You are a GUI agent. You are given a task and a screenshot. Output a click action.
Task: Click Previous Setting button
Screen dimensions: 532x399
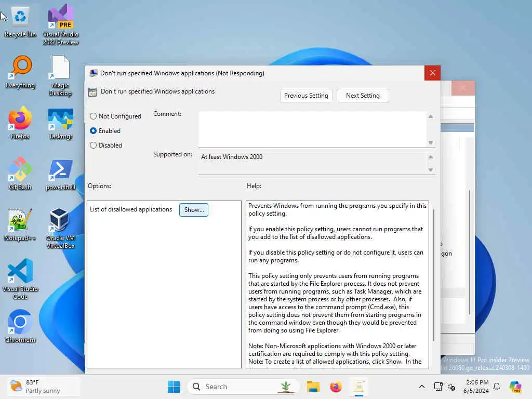click(x=306, y=96)
